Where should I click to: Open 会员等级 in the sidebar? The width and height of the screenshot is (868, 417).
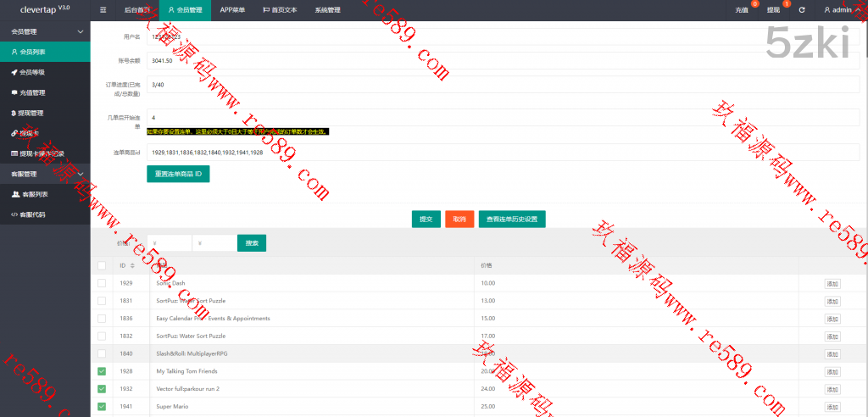[32, 72]
